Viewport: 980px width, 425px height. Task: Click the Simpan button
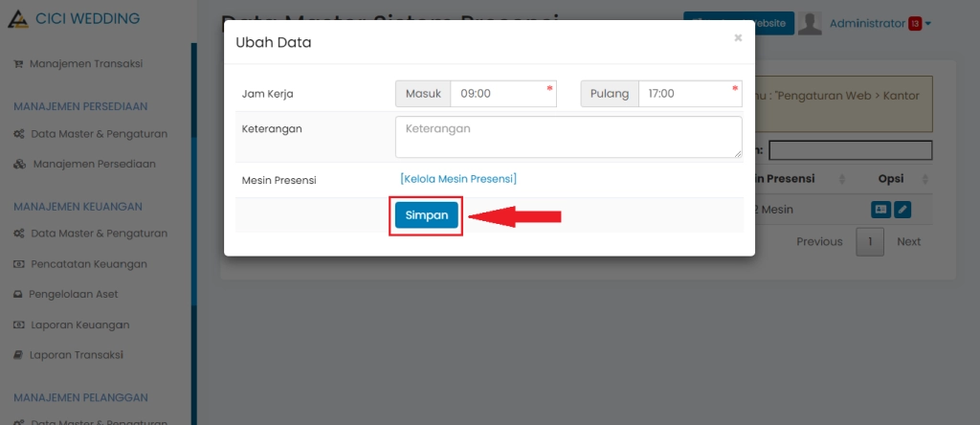(x=426, y=215)
